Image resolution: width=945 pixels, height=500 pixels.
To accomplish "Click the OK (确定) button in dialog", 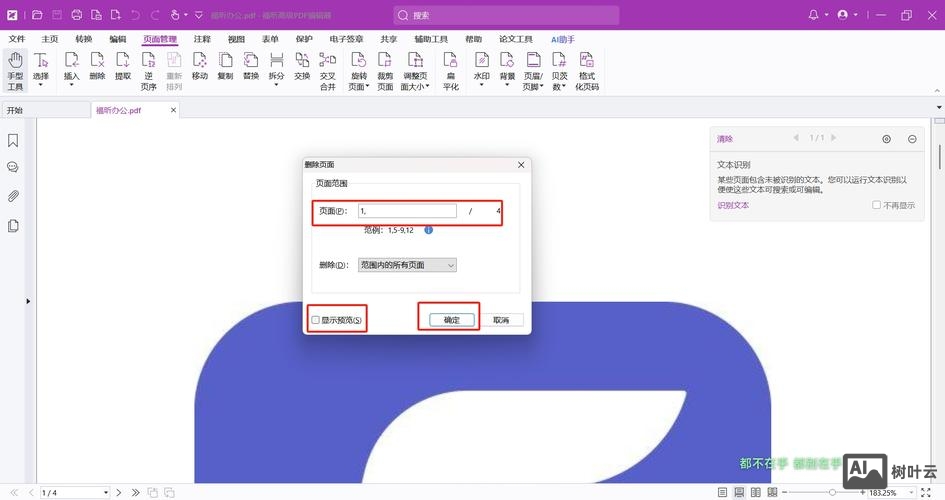I will pyautogui.click(x=451, y=320).
